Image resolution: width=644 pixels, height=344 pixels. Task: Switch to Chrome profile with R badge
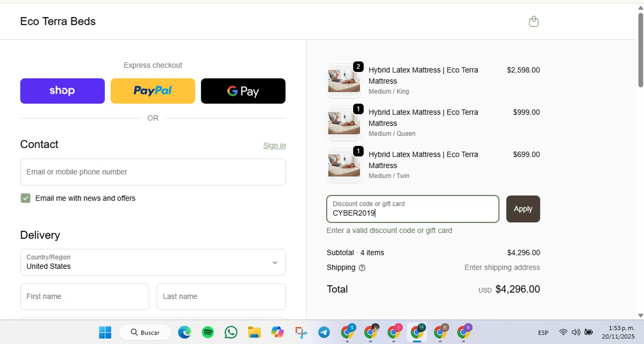pos(440,332)
